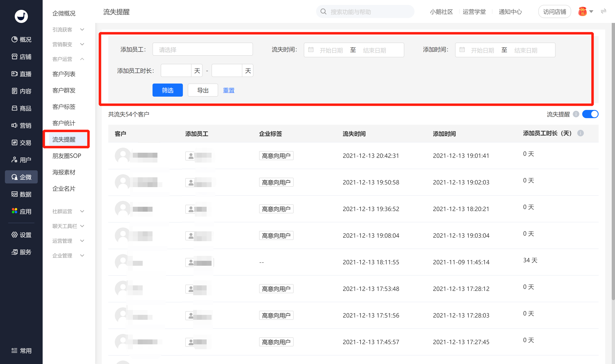Open the 数据 data section
This screenshot has height=364, width=615.
tap(21, 194)
